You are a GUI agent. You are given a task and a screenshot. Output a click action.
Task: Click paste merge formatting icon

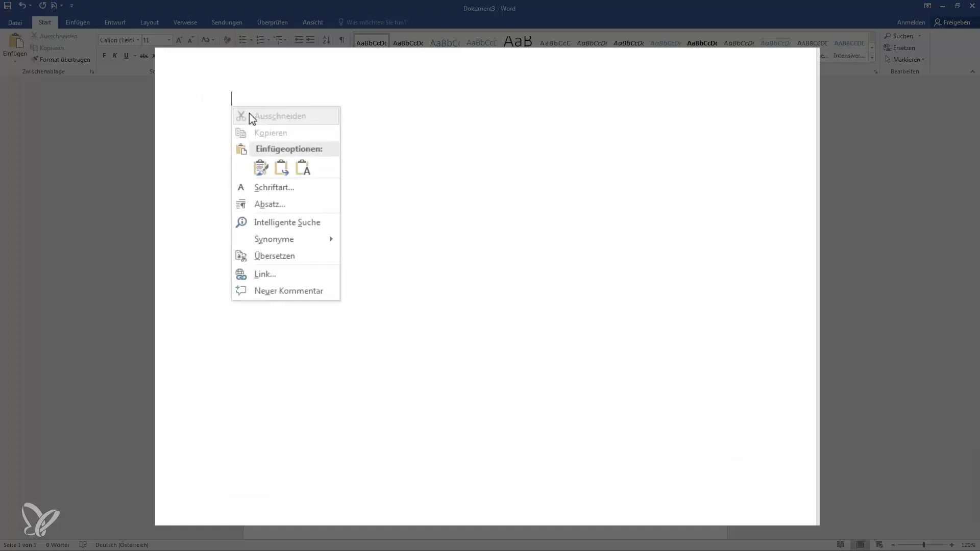point(282,168)
